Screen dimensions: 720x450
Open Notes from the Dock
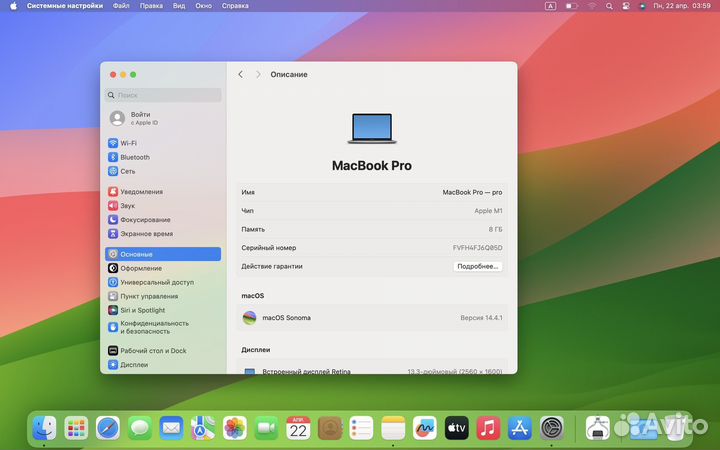[x=393, y=428]
